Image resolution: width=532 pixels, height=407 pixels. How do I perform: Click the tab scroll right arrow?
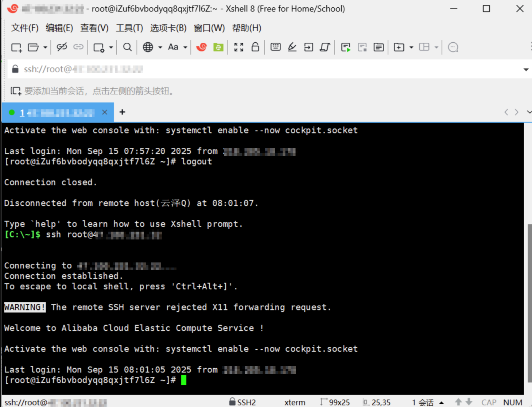(x=517, y=112)
